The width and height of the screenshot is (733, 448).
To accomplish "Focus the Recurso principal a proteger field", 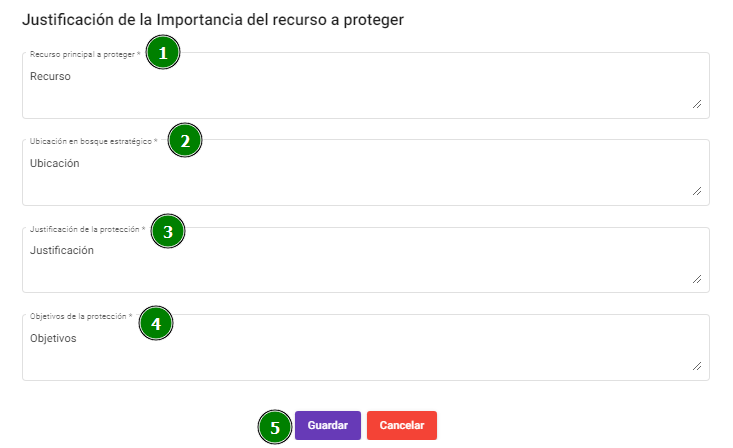I will click(366, 86).
